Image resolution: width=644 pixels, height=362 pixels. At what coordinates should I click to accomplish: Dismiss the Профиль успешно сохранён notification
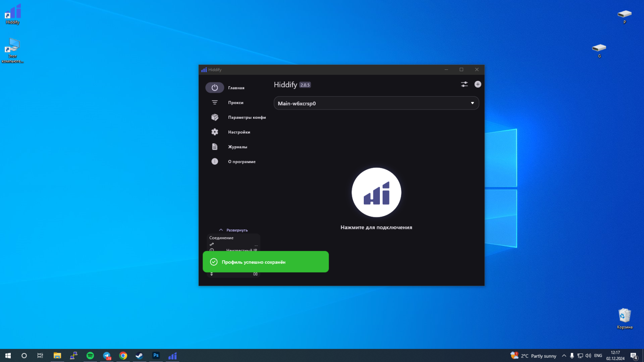[x=266, y=262]
